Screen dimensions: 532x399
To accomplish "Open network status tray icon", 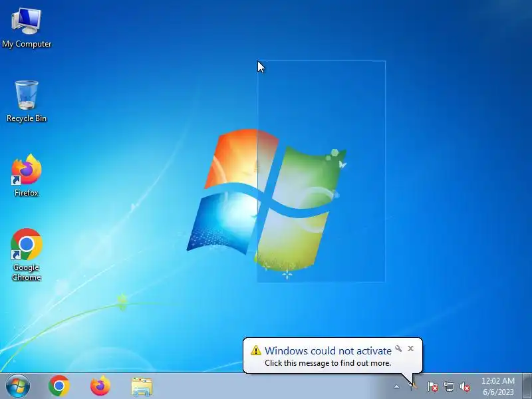I will (x=448, y=386).
